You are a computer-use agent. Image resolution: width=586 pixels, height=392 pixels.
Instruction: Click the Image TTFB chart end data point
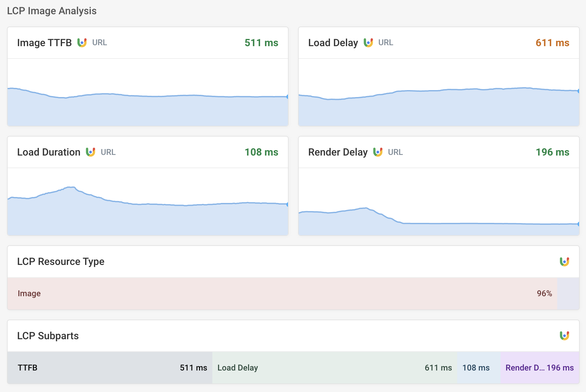click(287, 97)
